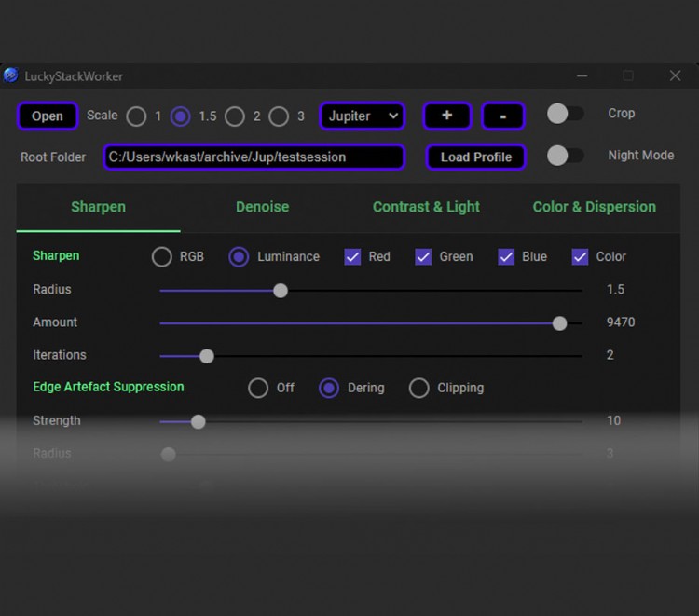This screenshot has width=699, height=616.
Task: Close the LuckyStackWorker window
Action: [675, 75]
